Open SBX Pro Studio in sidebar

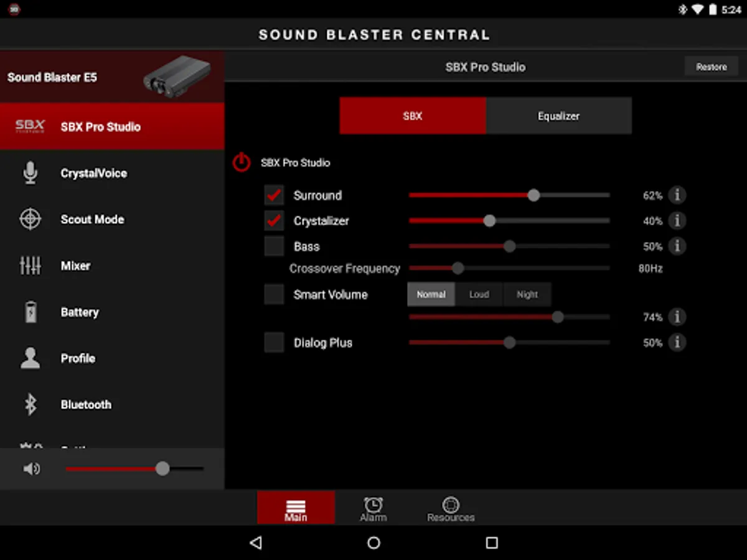[x=112, y=126]
